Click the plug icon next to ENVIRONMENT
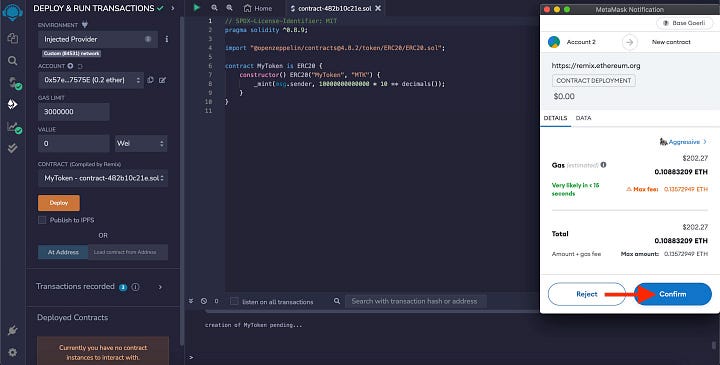 tap(84, 24)
